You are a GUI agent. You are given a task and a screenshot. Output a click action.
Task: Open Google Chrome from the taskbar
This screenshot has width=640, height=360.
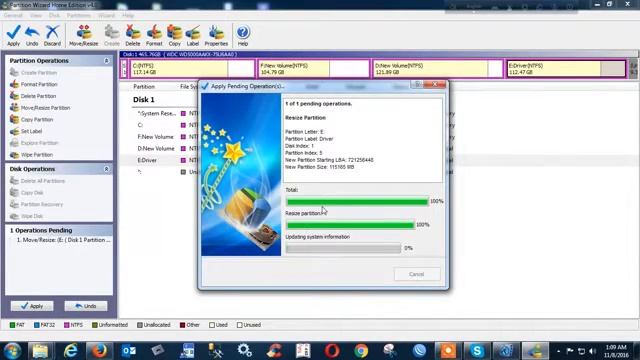coord(361,351)
